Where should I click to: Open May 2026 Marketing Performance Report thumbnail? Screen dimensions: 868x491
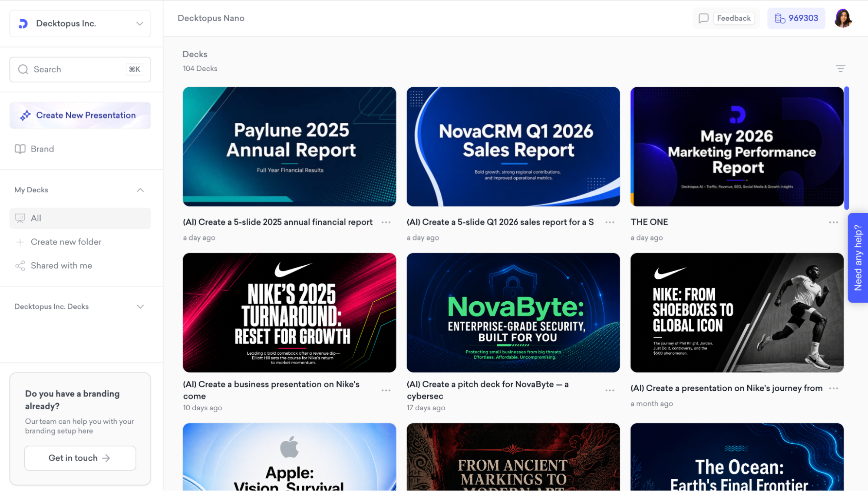pyautogui.click(x=737, y=147)
